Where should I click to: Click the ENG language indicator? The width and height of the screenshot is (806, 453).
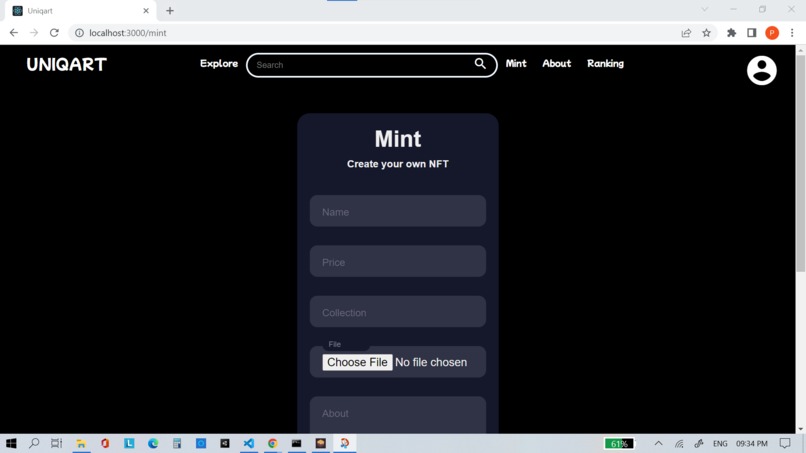click(720, 443)
